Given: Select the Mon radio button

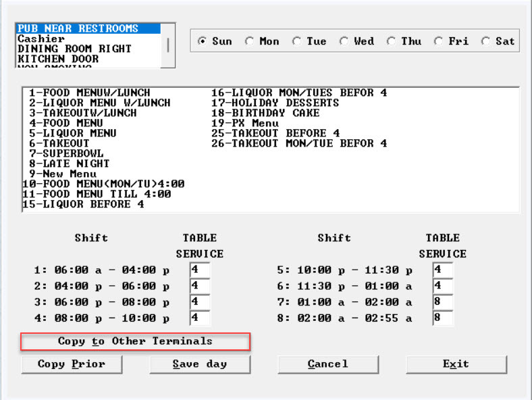Looking at the screenshot, I should click(250, 41).
